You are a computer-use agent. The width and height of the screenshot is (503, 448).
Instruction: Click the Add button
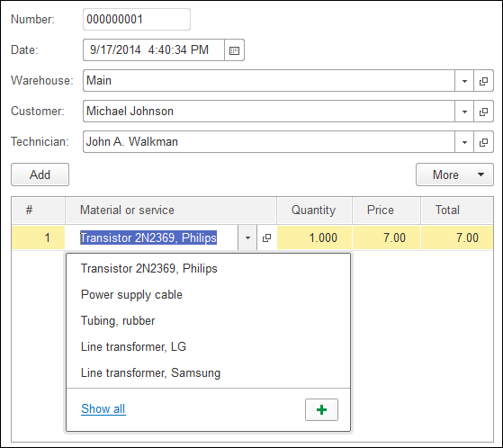click(x=40, y=175)
